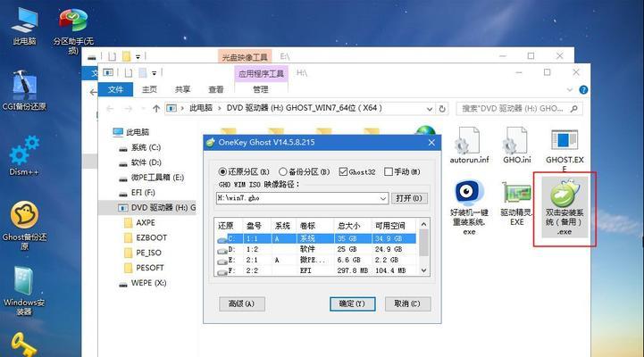Click the 高级(A) button
Screen dimensions: 644x357
tap(241, 303)
